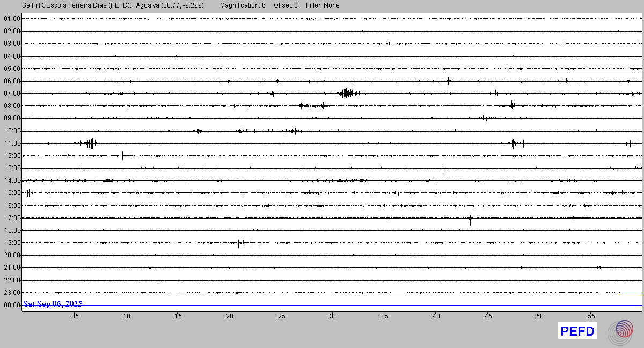
Task: Click the 17:00 hour row label
Action: pos(12,218)
